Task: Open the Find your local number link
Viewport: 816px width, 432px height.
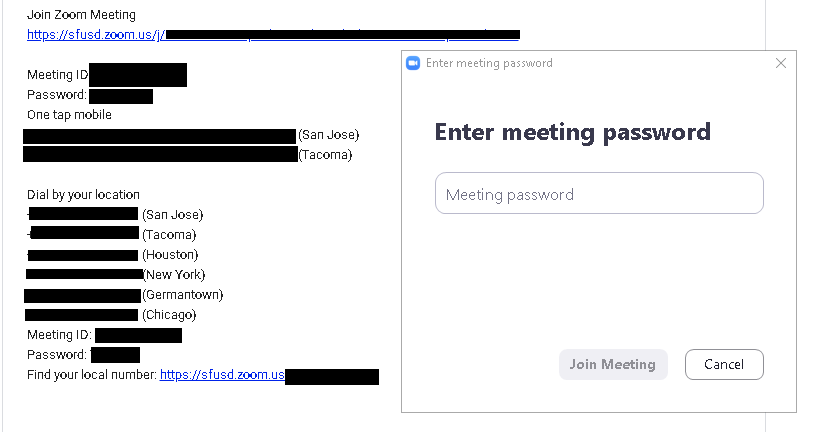Action: tap(222, 375)
